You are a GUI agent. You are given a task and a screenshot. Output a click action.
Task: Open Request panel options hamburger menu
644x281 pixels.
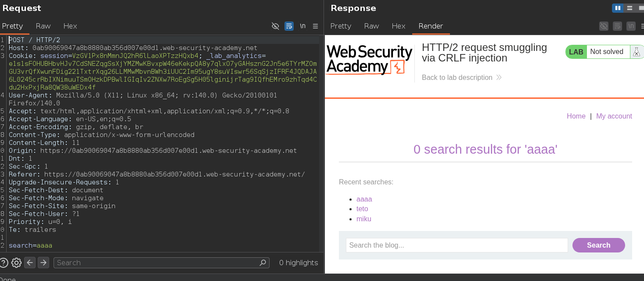pyautogui.click(x=315, y=26)
